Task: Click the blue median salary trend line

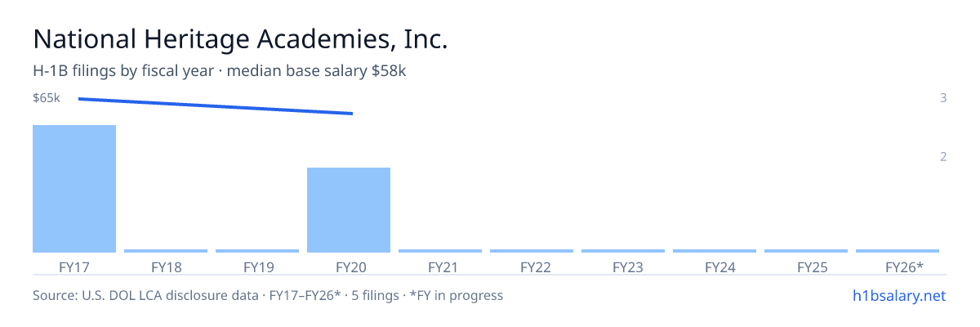Action: coord(216,106)
